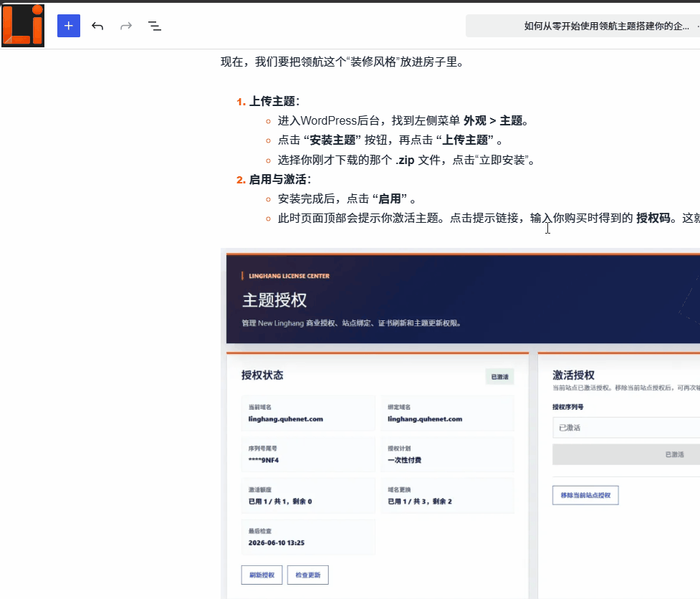700x599 pixels.
Task: Redo the last undone edit
Action: point(126,26)
